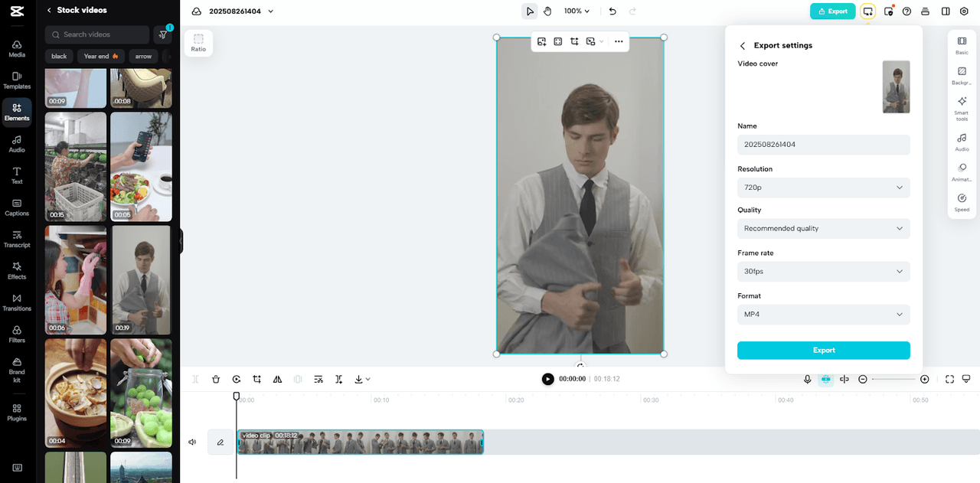Open the Audio panel in the left sidebar

click(x=16, y=143)
